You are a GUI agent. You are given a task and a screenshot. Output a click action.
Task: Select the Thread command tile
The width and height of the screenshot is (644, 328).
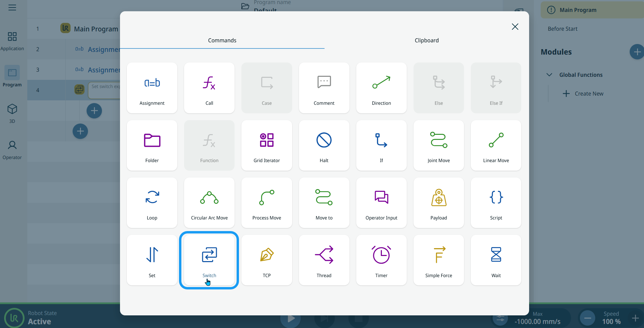click(x=324, y=260)
